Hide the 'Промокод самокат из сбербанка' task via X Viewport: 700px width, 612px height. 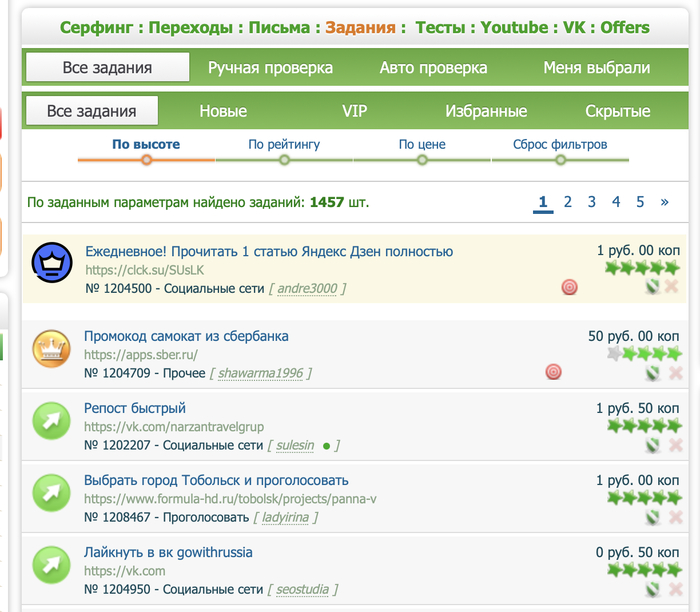tap(674, 372)
